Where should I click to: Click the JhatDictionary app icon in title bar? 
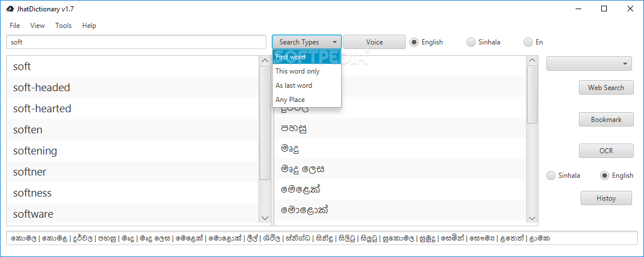[11, 9]
